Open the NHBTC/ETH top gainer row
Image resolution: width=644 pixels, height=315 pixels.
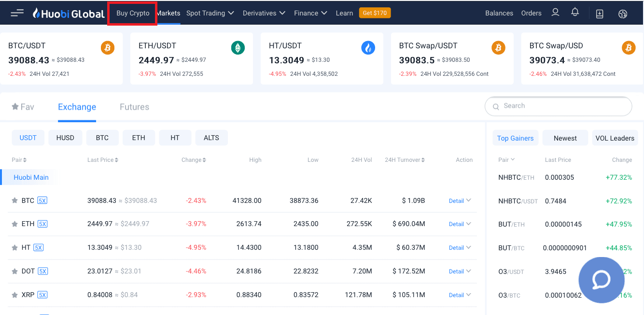(565, 177)
